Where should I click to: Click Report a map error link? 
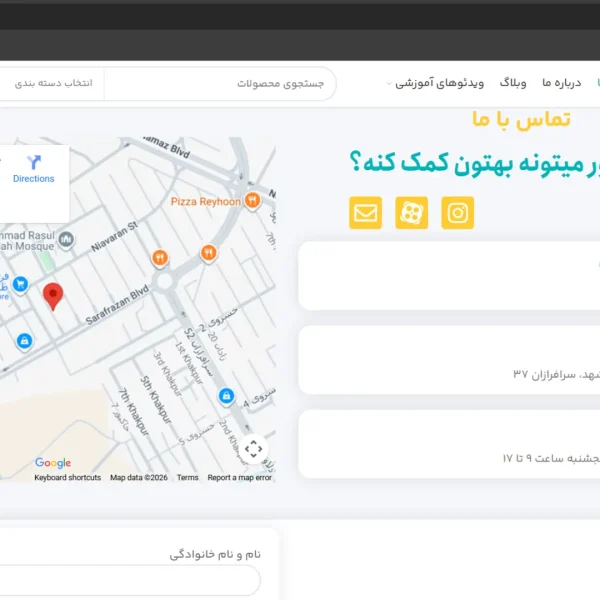240,478
